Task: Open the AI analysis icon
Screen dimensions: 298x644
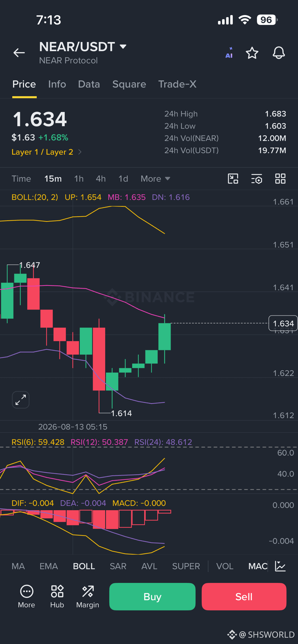Action: tap(229, 53)
